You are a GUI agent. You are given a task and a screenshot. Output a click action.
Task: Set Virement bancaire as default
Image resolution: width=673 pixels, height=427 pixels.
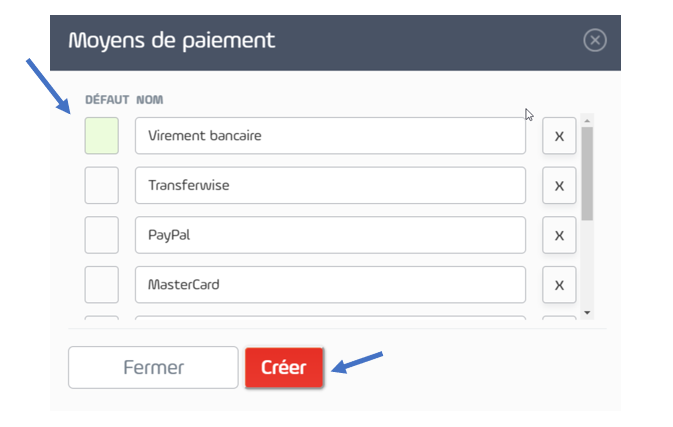coord(102,136)
